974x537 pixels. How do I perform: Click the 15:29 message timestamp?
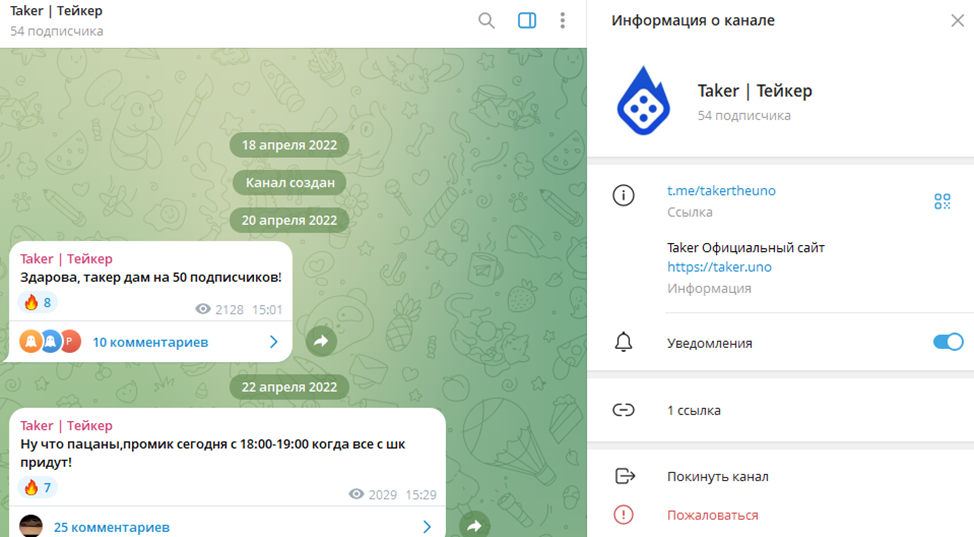pyautogui.click(x=421, y=495)
